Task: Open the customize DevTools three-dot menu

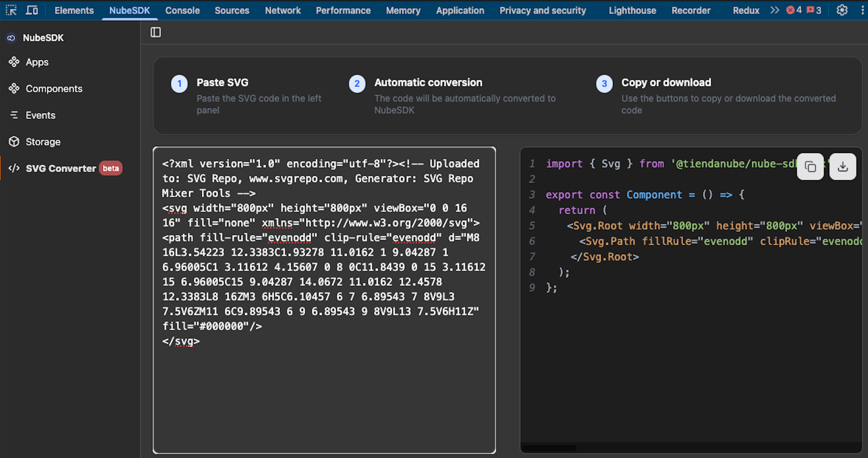Action: [x=862, y=10]
